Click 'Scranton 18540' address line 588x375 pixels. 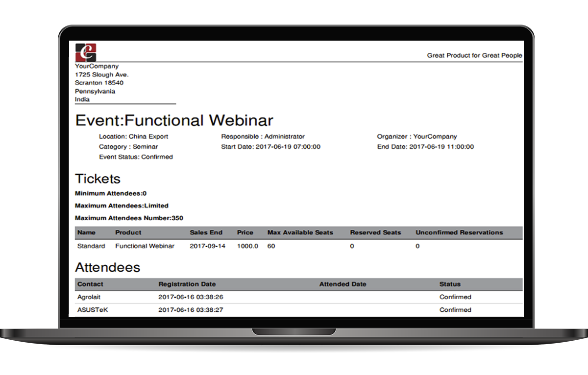coord(99,83)
